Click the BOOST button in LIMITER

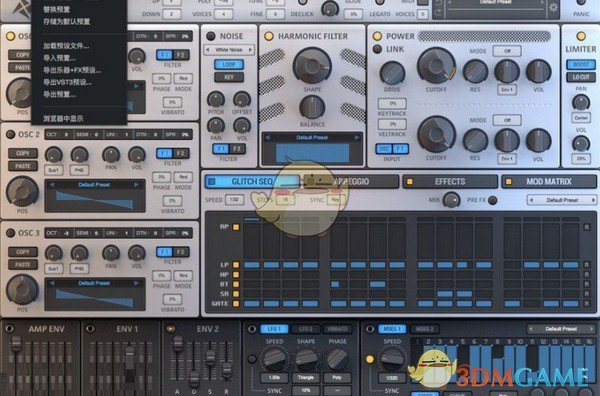tap(580, 64)
